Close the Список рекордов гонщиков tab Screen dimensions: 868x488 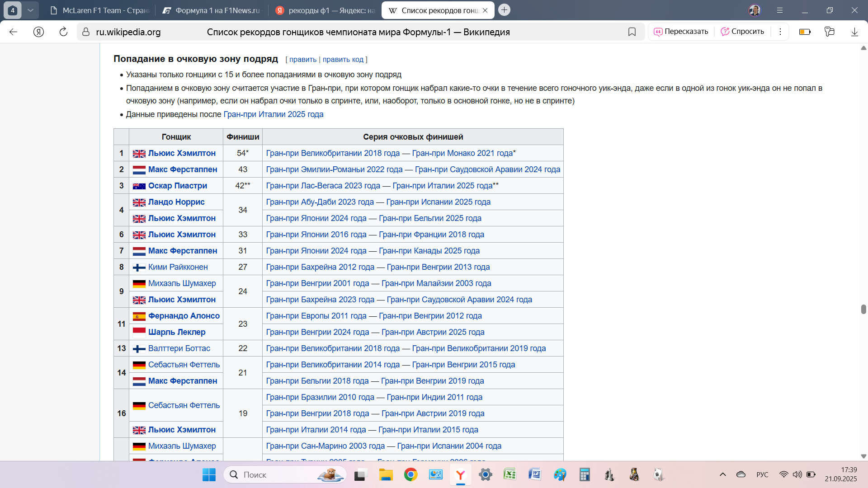pyautogui.click(x=485, y=10)
